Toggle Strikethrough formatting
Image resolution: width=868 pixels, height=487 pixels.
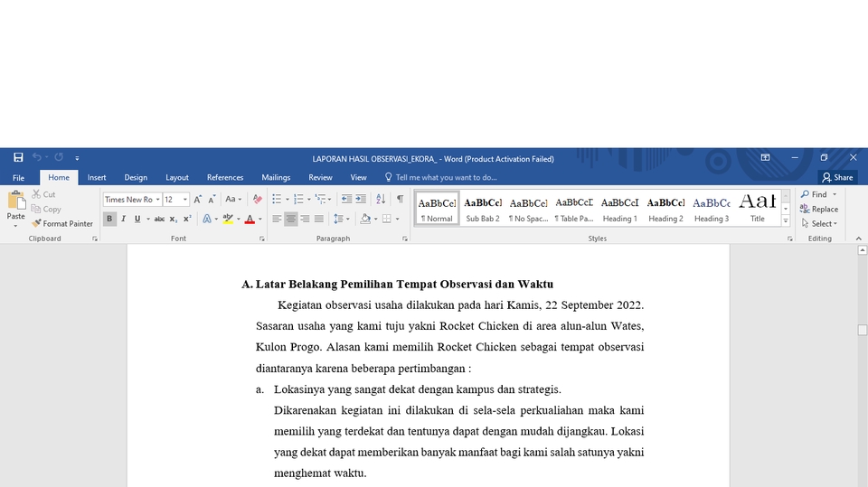click(x=159, y=219)
